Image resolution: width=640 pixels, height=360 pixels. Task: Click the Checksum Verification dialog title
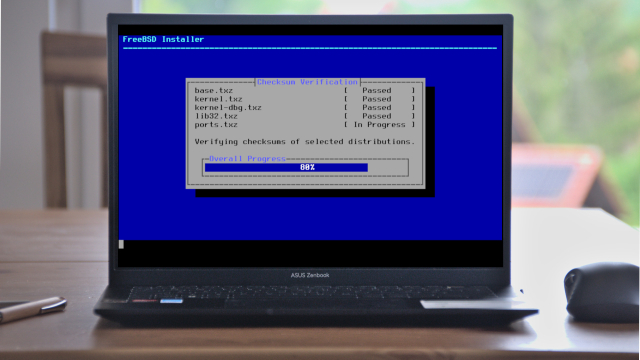click(307, 82)
